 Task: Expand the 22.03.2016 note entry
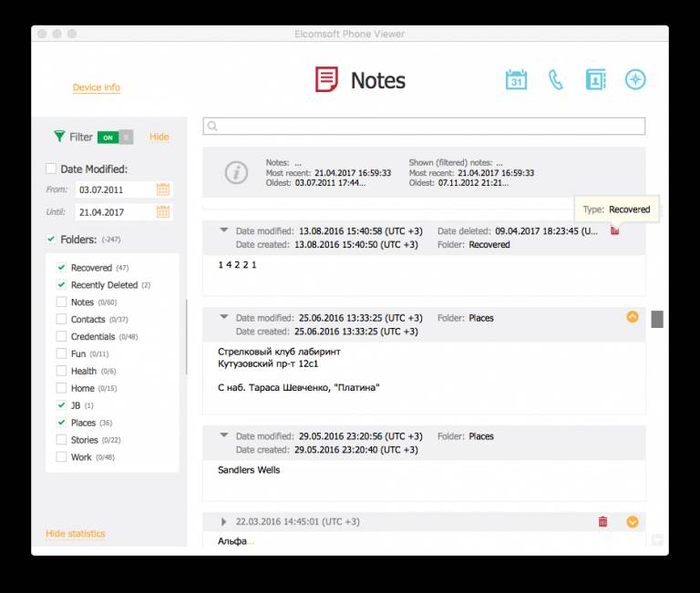click(224, 522)
